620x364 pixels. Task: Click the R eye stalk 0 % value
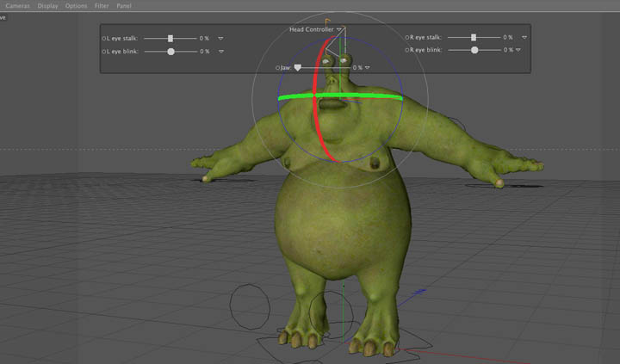508,37
